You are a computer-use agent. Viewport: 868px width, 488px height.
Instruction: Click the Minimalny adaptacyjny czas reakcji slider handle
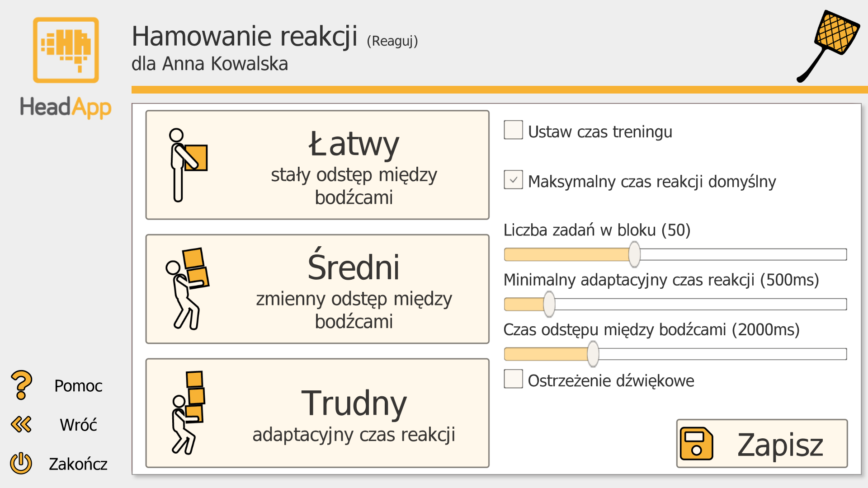tap(548, 304)
